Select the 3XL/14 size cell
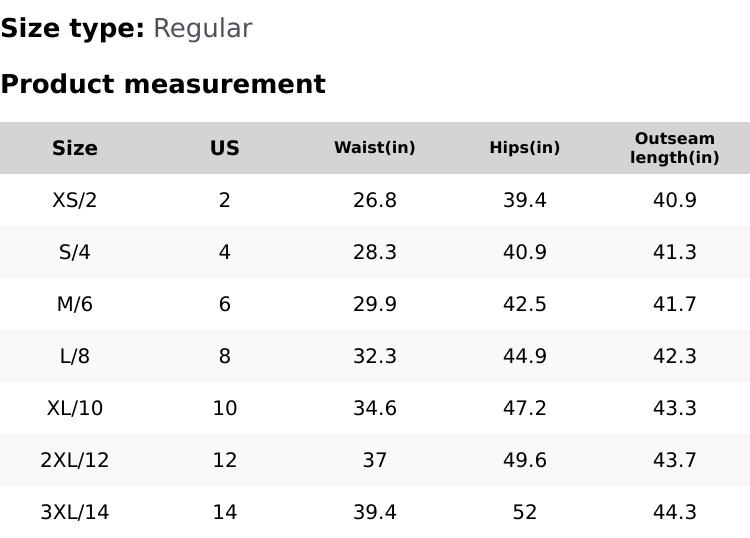The width and height of the screenshot is (750, 538). tap(75, 512)
